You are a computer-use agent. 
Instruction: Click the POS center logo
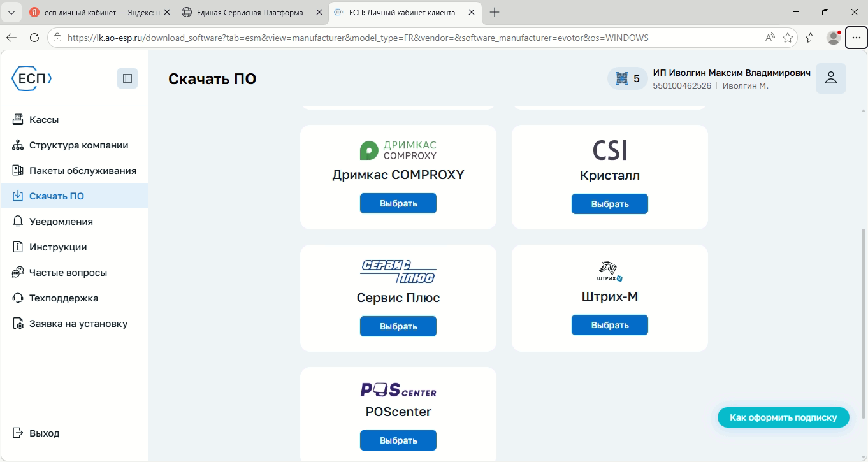(398, 389)
